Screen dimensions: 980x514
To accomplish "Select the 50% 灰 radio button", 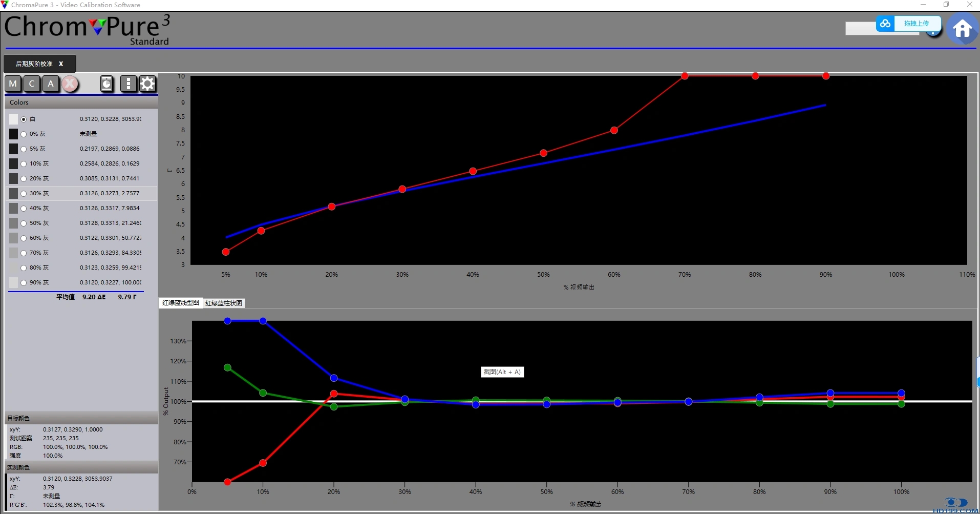I will [24, 223].
